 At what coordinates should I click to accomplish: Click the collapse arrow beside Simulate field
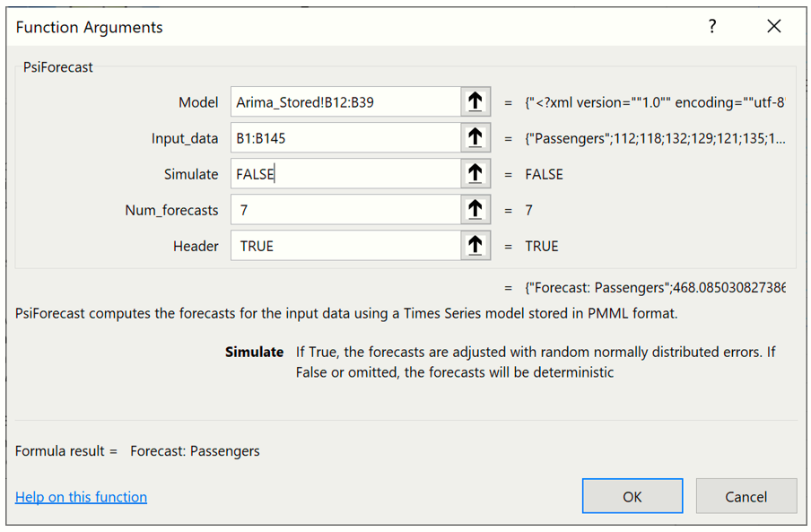point(475,174)
